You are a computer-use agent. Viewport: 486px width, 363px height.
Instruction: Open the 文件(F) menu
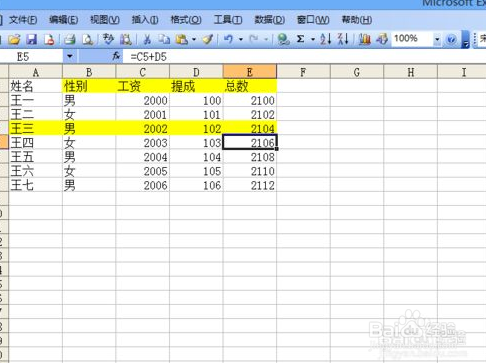tap(23, 20)
